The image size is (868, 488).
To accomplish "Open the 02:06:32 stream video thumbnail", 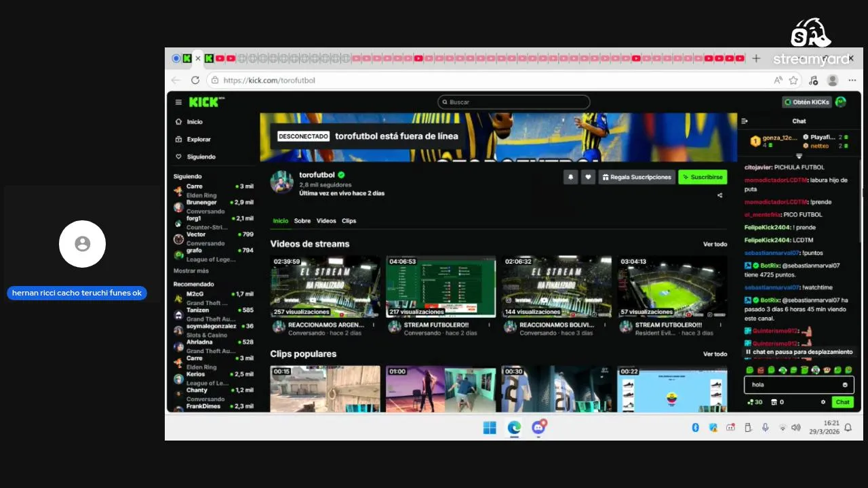I will [557, 286].
